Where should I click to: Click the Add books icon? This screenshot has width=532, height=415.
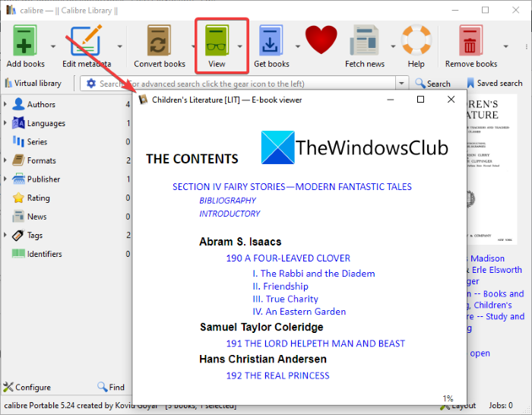(25, 40)
